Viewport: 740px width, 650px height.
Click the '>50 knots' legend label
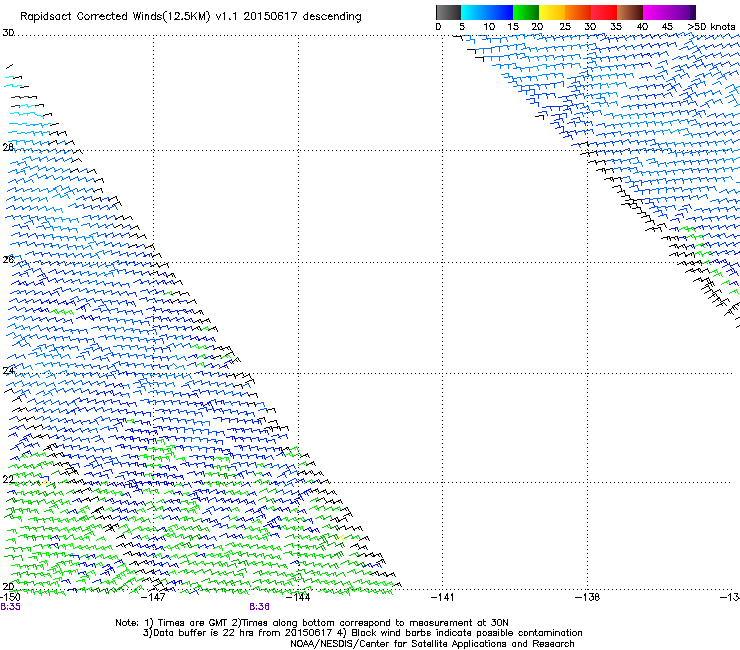pos(711,26)
